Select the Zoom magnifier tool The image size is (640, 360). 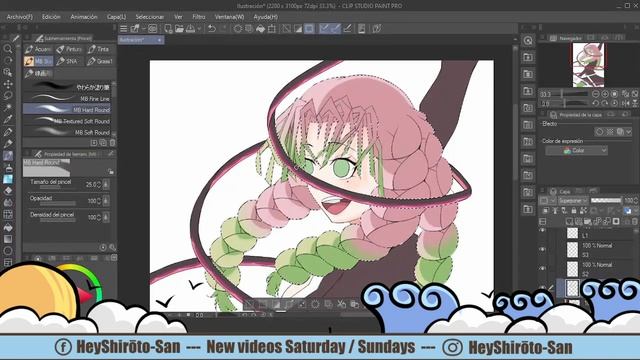pos(8,49)
